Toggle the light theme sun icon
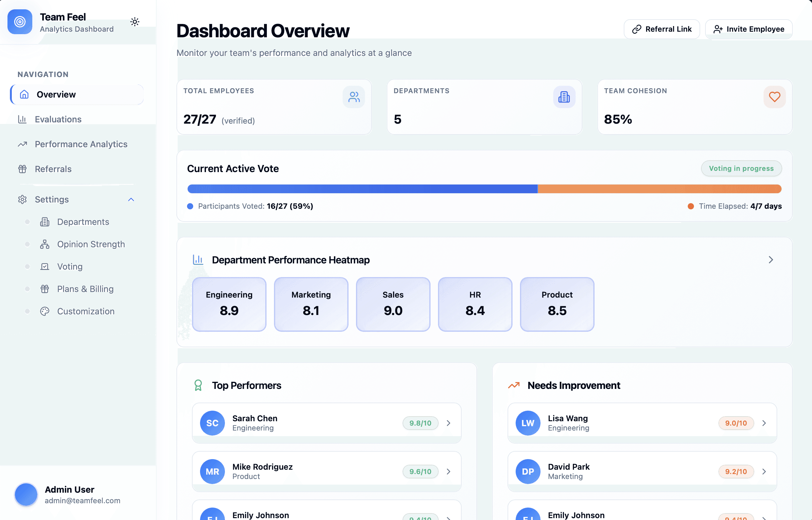The width and height of the screenshot is (812, 520). [x=135, y=21]
